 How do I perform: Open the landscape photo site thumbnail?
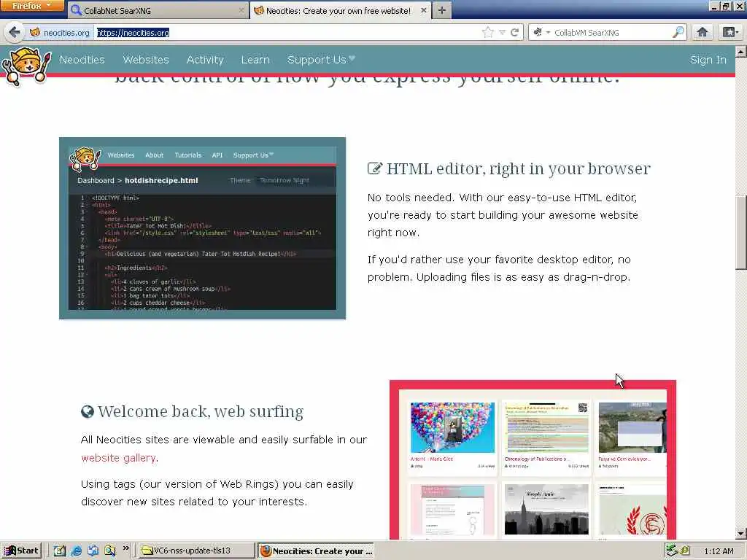coord(632,427)
